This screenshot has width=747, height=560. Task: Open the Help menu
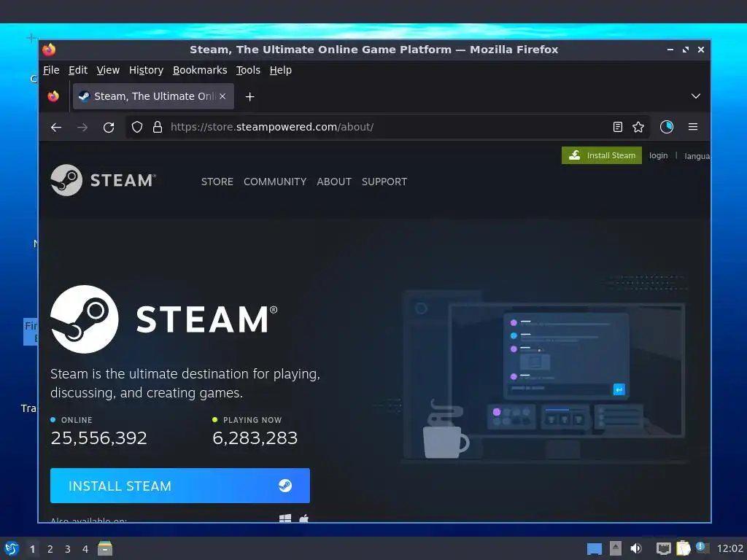tap(281, 70)
